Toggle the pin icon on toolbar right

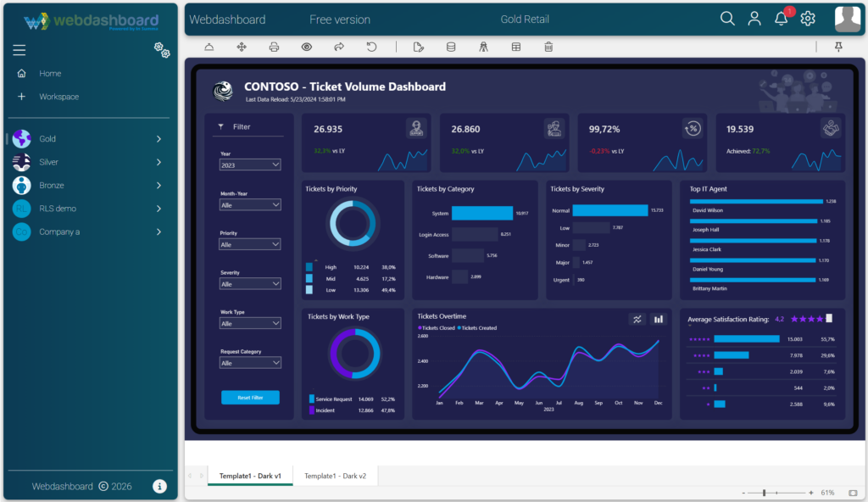click(839, 47)
